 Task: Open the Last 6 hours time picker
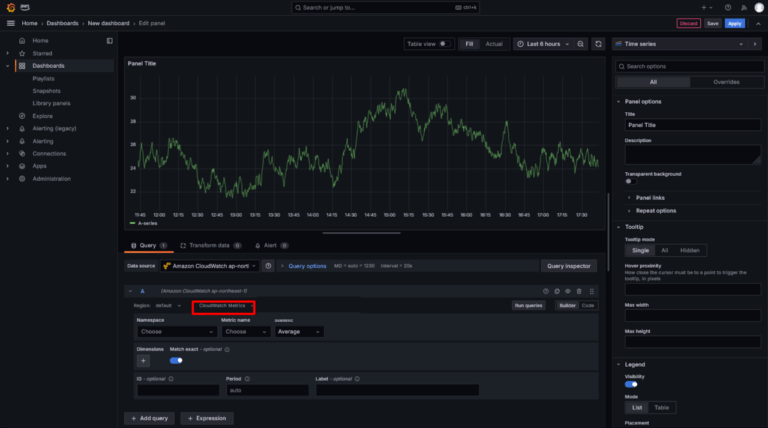coord(543,44)
